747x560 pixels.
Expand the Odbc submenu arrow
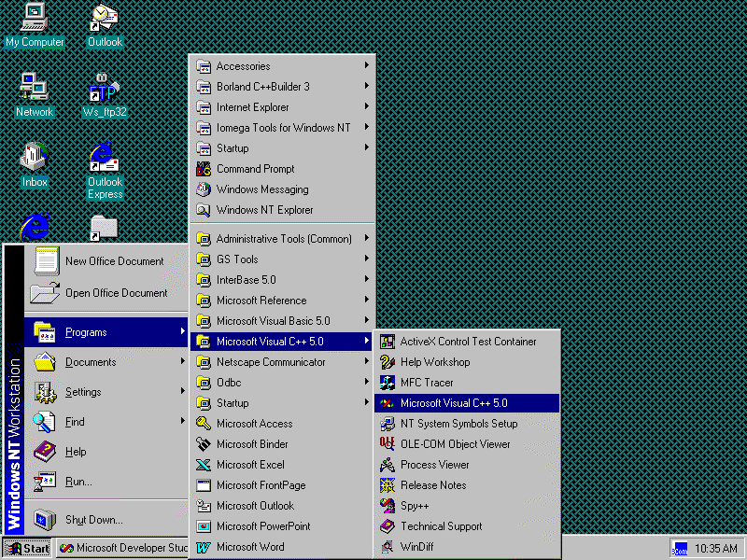click(366, 382)
